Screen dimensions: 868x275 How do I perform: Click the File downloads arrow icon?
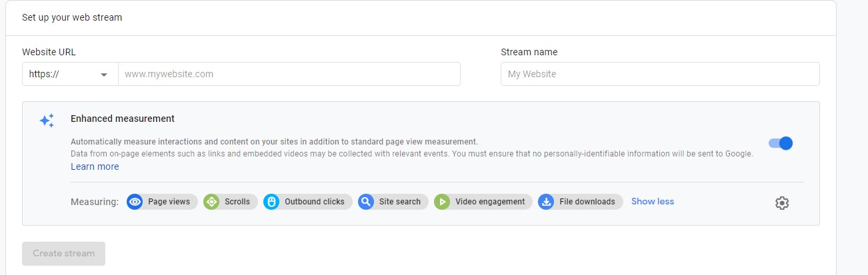tap(546, 202)
